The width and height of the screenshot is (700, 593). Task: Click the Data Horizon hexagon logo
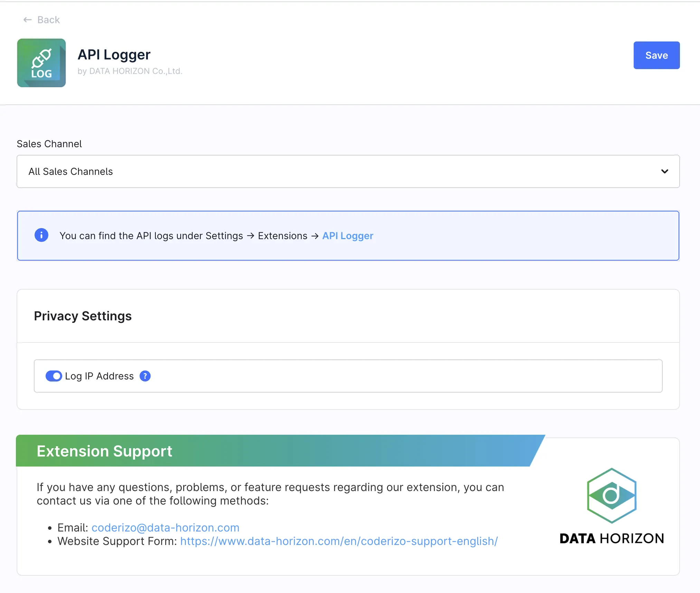[612, 495]
